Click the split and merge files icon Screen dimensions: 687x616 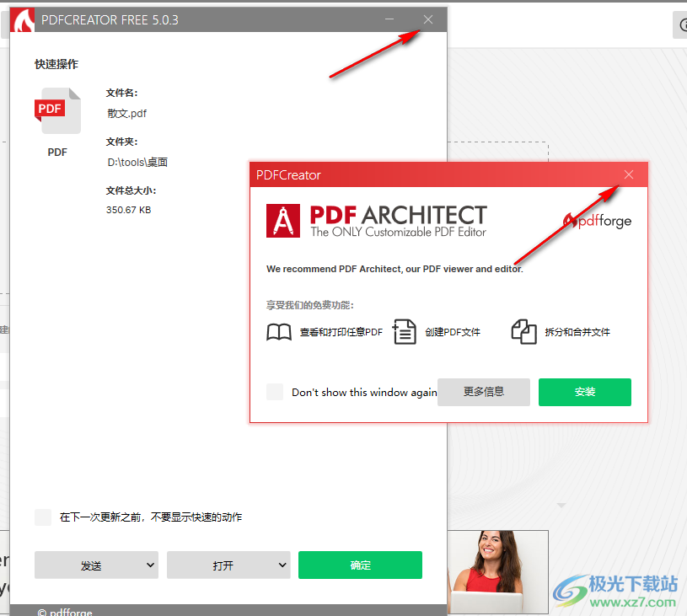tap(523, 332)
